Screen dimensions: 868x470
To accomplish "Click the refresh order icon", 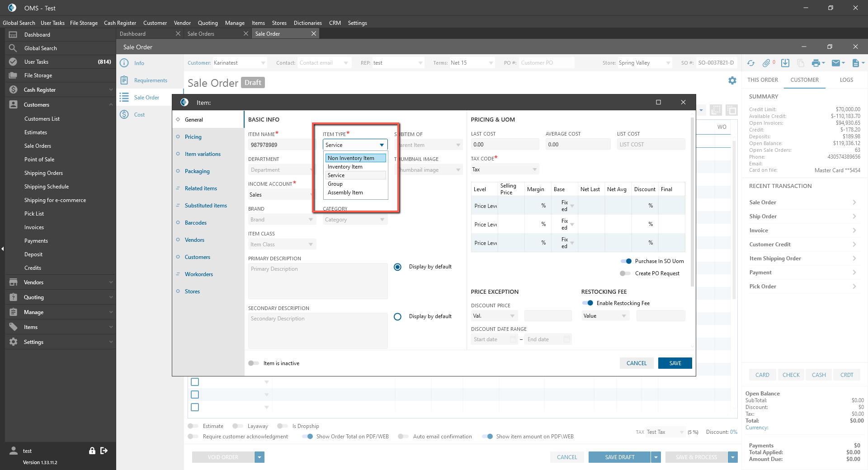I will [x=751, y=63].
